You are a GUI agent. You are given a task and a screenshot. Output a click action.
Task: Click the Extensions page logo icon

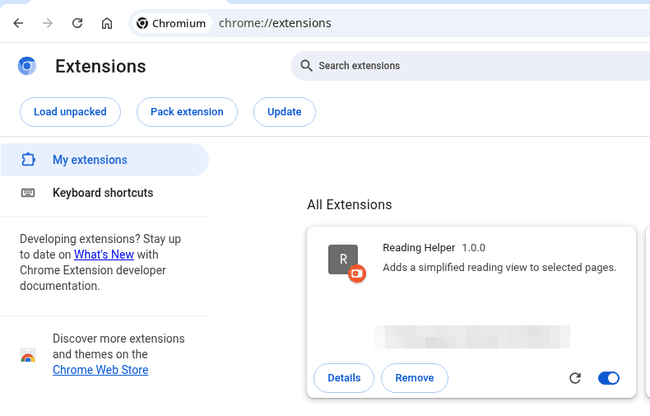pos(27,66)
